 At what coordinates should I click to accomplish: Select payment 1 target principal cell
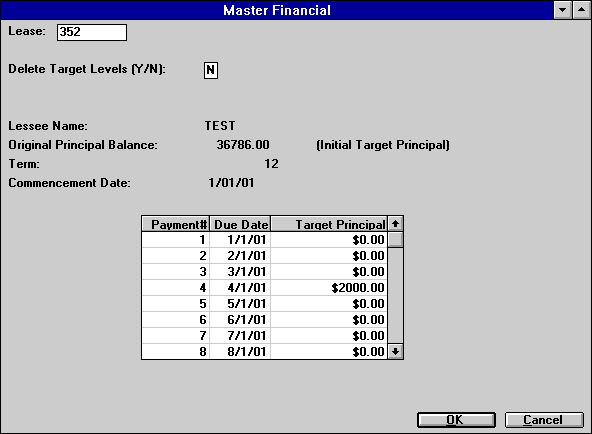click(329, 240)
